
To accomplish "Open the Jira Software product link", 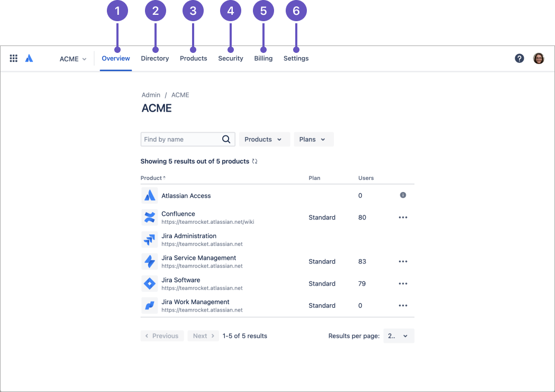I will pyautogui.click(x=180, y=280).
